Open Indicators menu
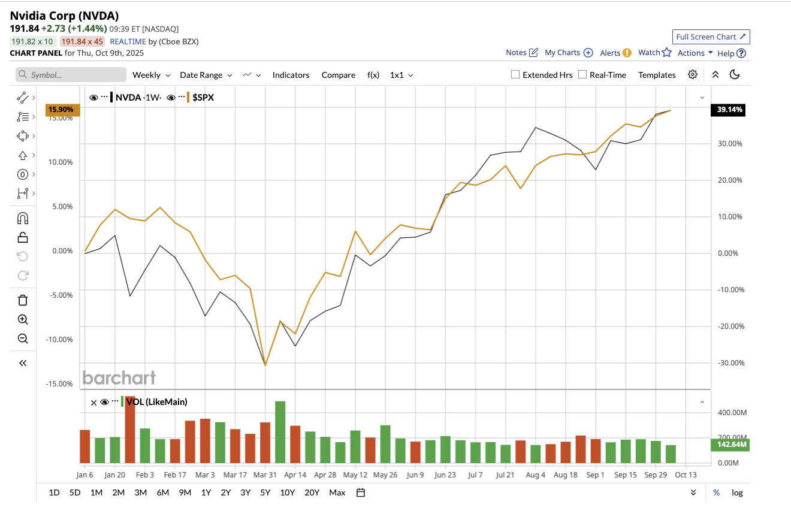This screenshot has height=532, width=791. [291, 75]
